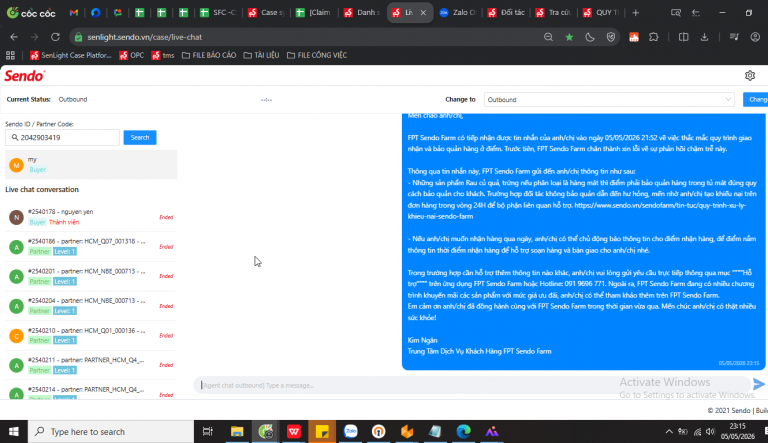Image resolution: width=768 pixels, height=443 pixels.
Task: Click the sendofarm complaint process link in message
Action: coord(576,211)
